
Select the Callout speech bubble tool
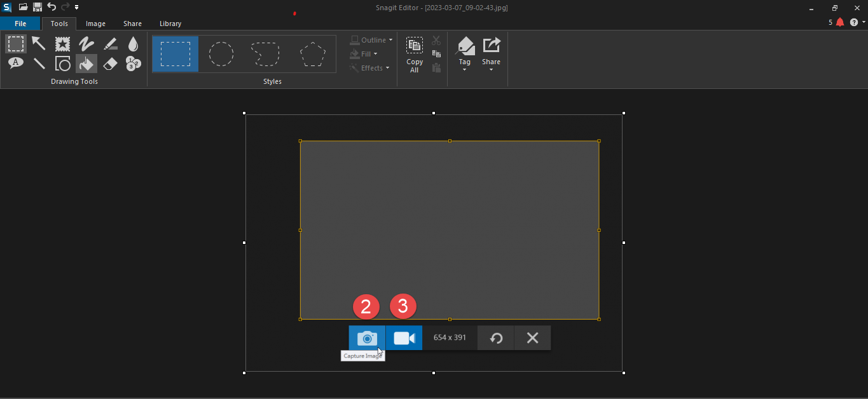[x=16, y=63]
